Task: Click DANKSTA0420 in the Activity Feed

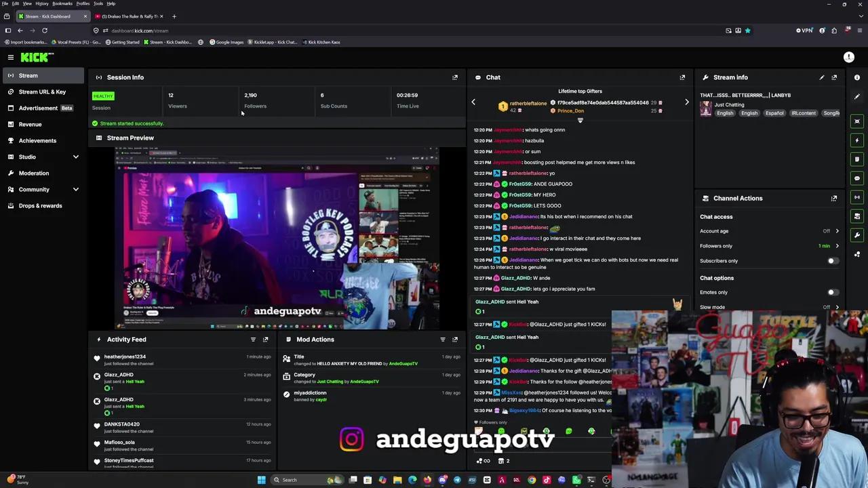Action: pos(121,424)
